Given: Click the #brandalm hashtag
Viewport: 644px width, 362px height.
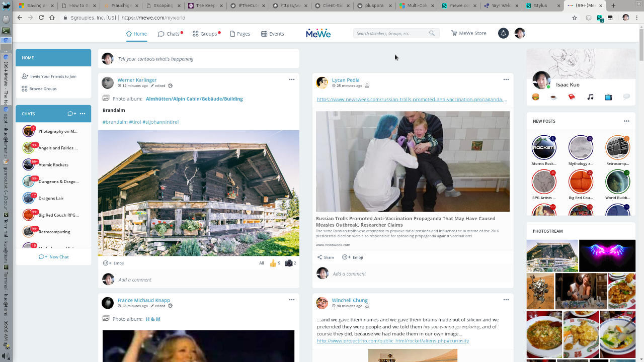Looking at the screenshot, I should [x=115, y=122].
